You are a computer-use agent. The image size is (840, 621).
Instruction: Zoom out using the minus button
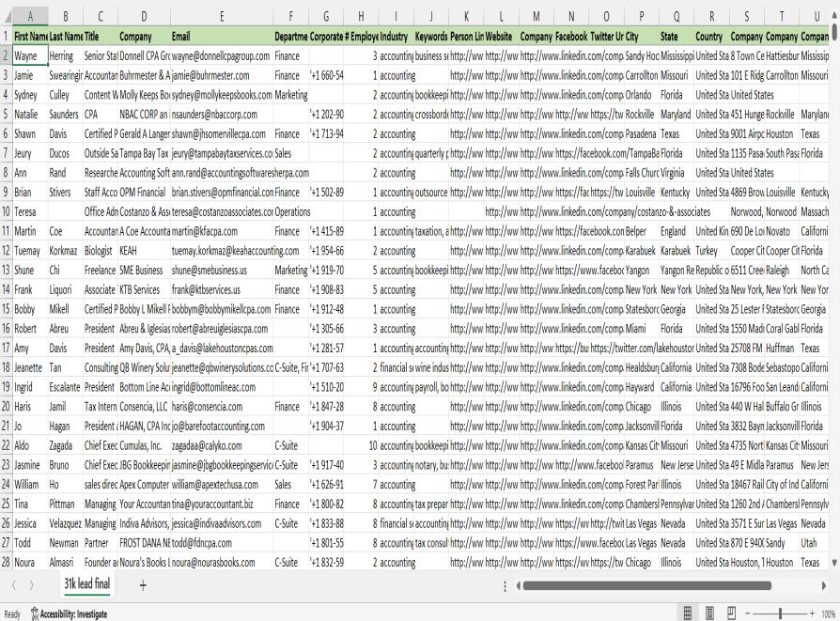point(749,613)
